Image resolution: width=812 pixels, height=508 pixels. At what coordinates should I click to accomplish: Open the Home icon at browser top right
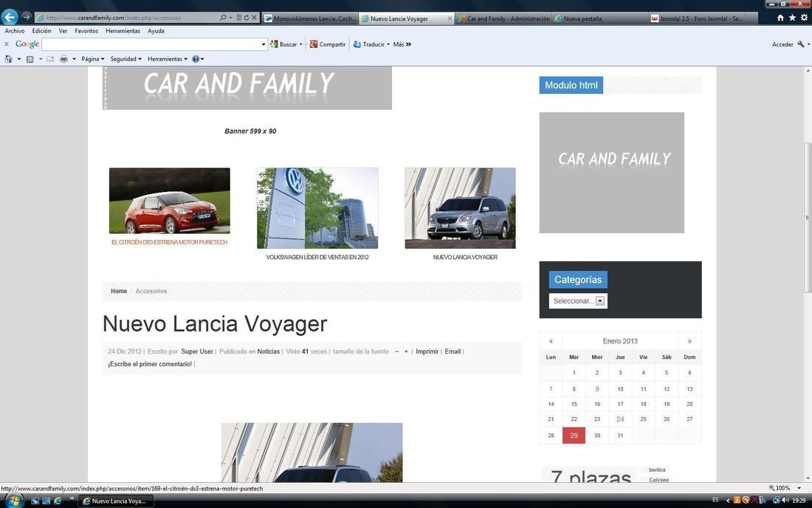pyautogui.click(x=780, y=18)
